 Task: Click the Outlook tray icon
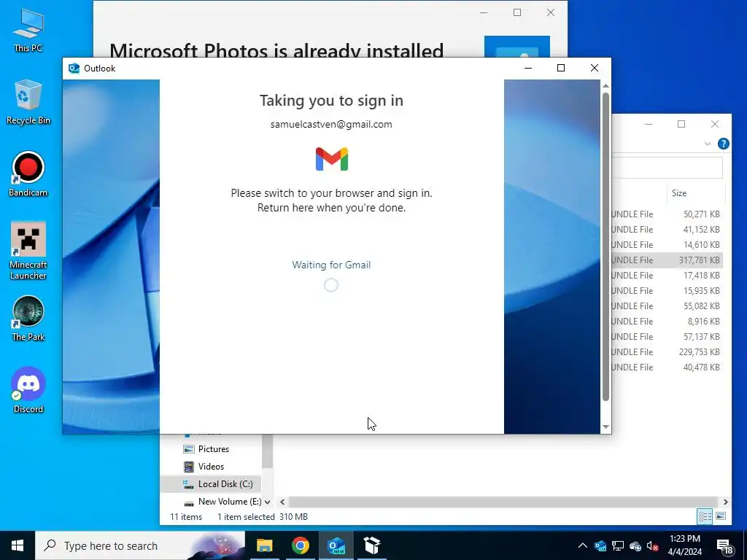600,545
